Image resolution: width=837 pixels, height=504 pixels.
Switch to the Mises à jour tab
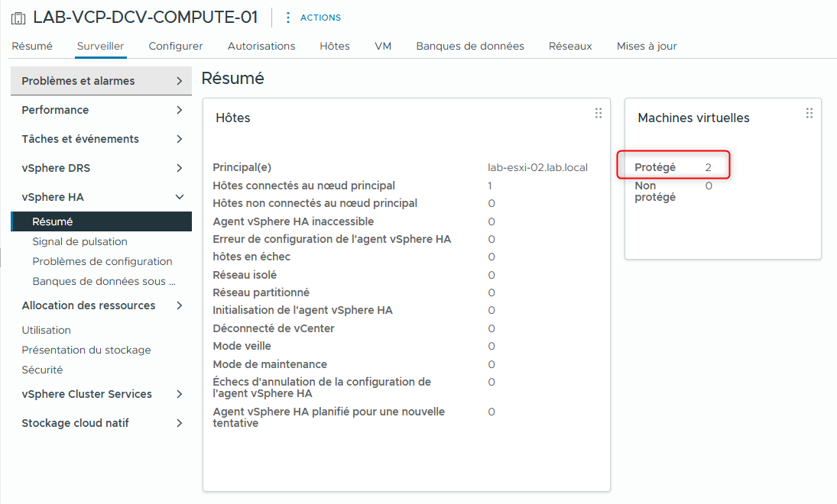(647, 46)
